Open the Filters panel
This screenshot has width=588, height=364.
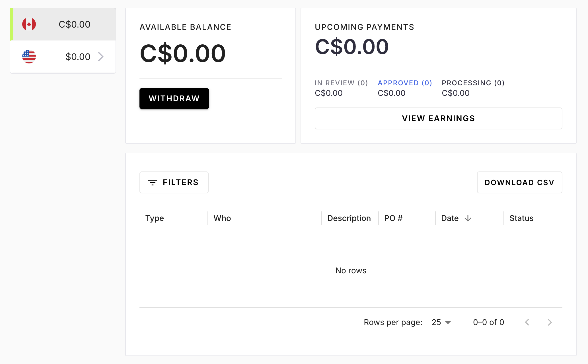pos(174,183)
